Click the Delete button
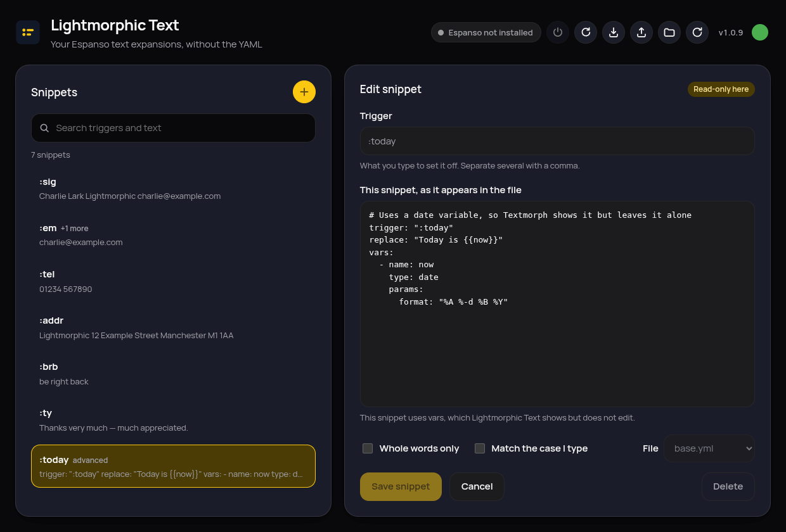 pos(728,486)
